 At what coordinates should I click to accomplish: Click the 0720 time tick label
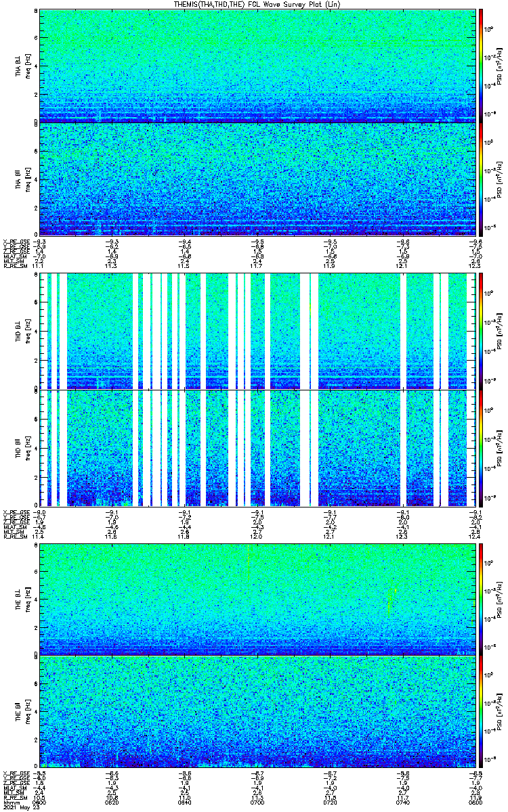[x=329, y=802]
